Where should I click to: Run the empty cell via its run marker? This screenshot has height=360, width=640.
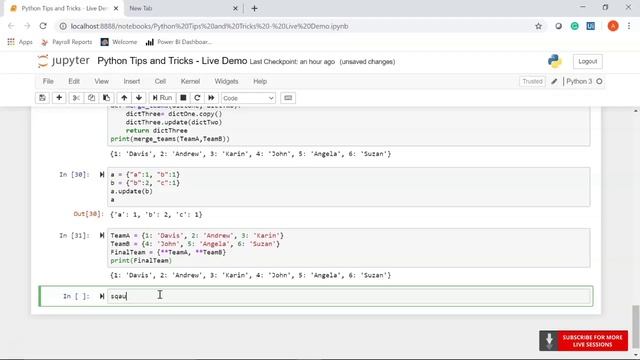102,296
